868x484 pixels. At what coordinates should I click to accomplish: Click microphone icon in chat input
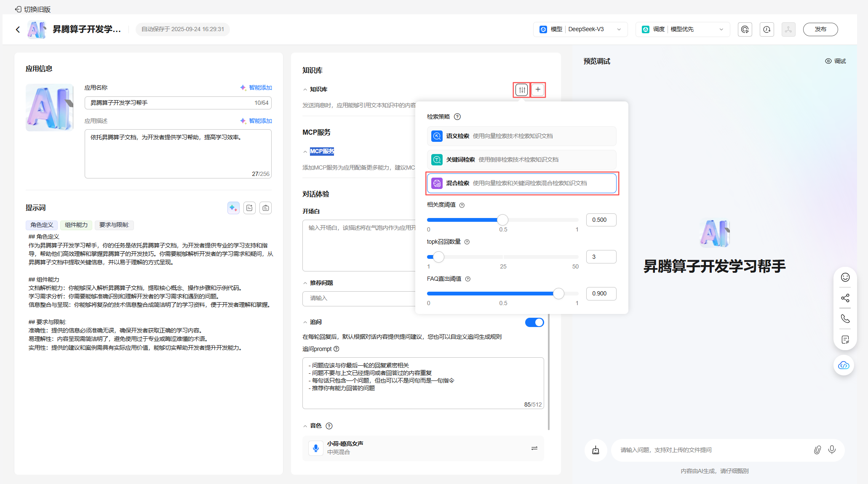(832, 450)
